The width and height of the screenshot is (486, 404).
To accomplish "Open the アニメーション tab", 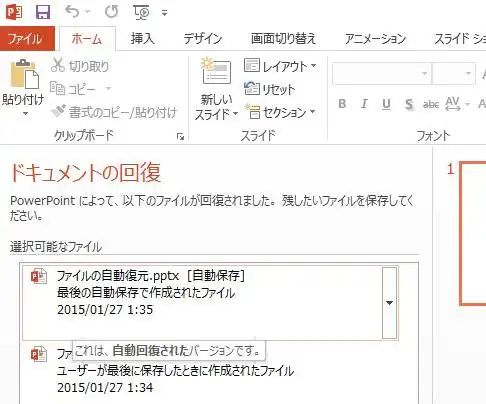I will tap(375, 39).
